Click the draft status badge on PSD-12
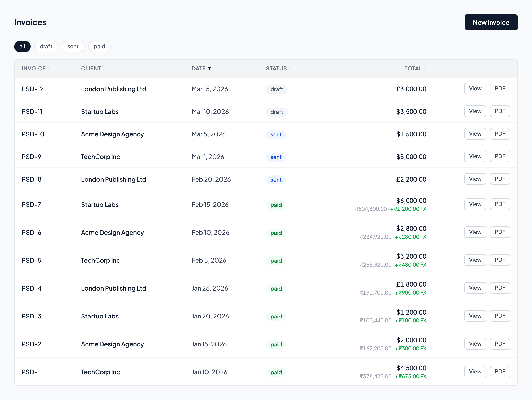The width and height of the screenshot is (532, 400). (277, 89)
